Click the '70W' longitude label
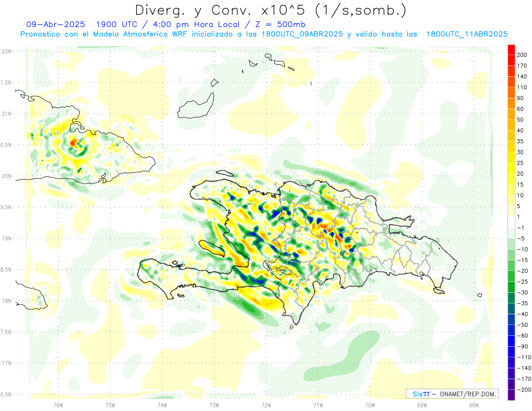The width and height of the screenshot is (532, 411). 370,405
